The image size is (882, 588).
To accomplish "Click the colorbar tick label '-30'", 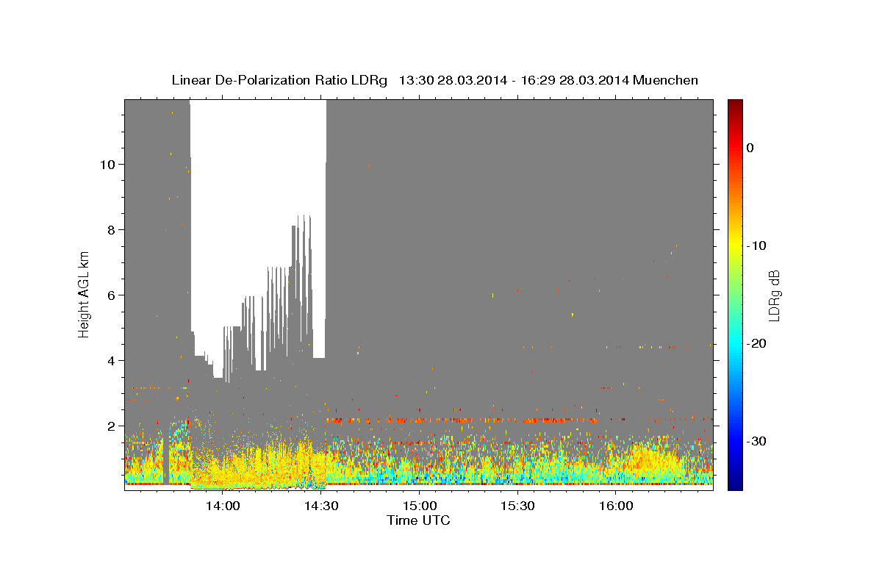I will coord(756,441).
